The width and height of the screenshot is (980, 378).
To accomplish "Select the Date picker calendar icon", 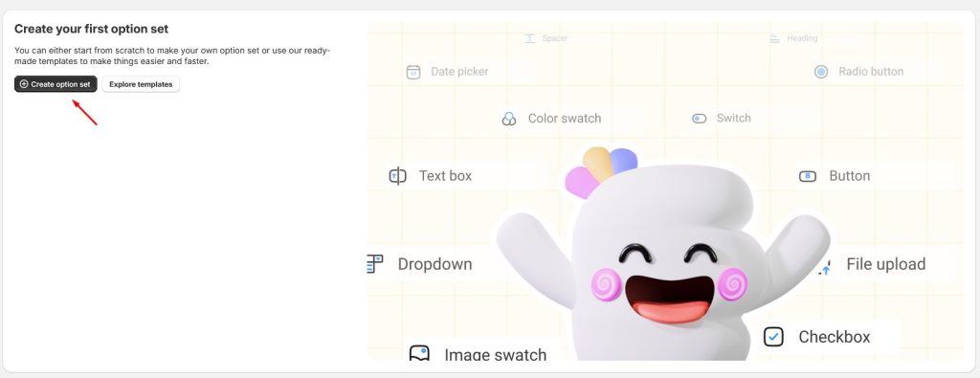I will point(413,72).
